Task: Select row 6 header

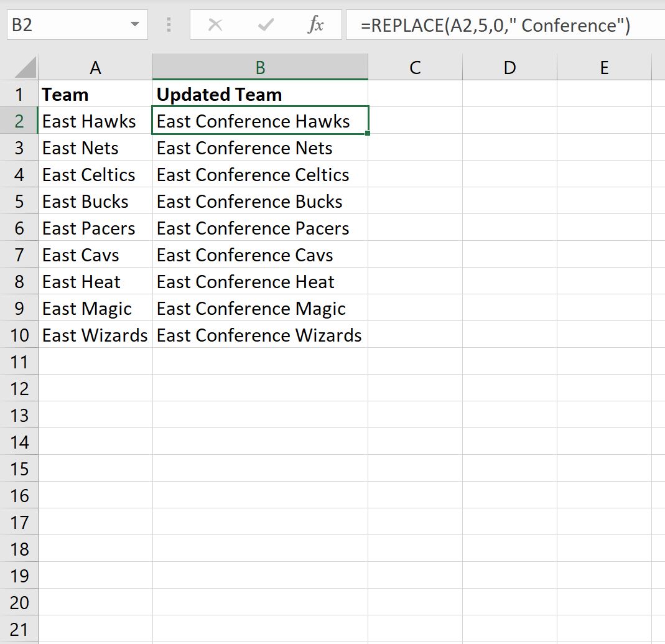Action: (19, 228)
